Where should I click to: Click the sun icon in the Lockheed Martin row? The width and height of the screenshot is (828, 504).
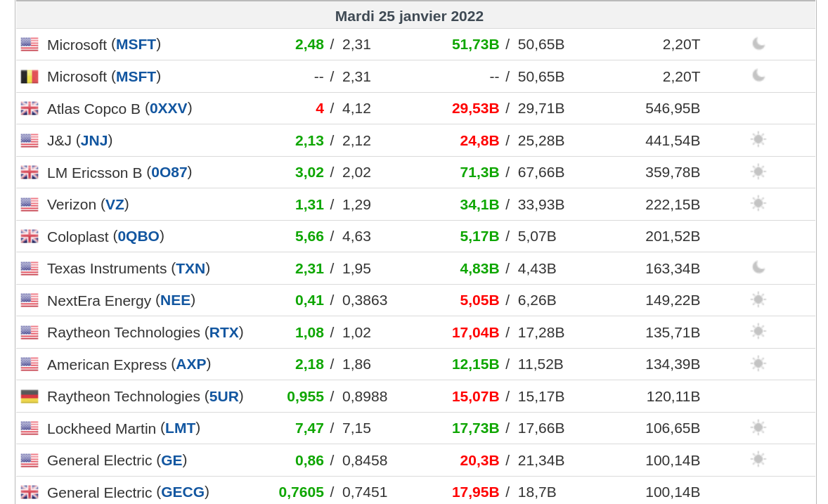click(x=758, y=427)
